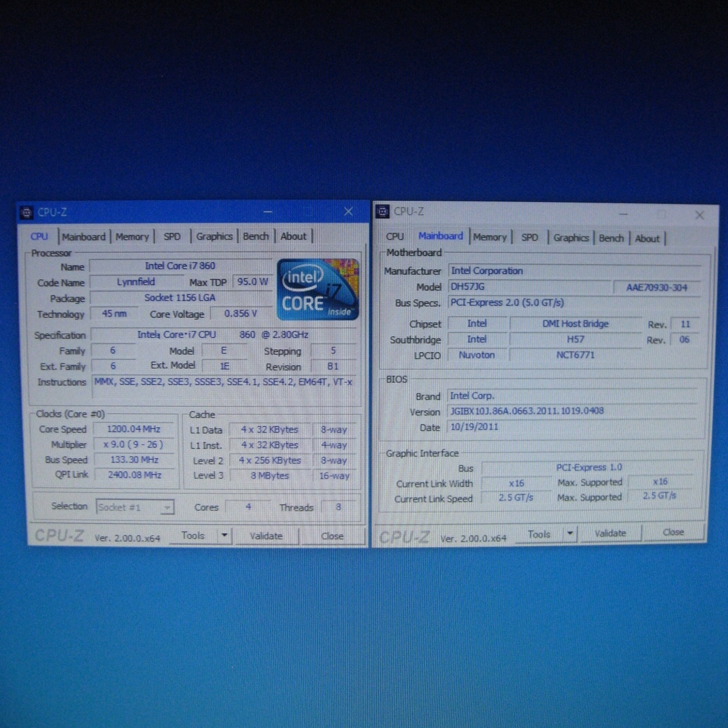This screenshot has width=728, height=728.
Task: Switch to the Mainboard tab in the left window
Action: coord(83,237)
